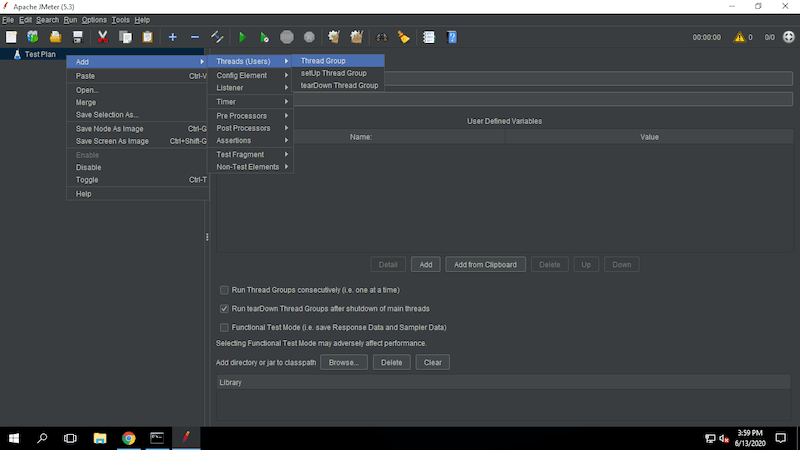Click Add from Clipboard button
800x450 pixels.
[485, 265]
